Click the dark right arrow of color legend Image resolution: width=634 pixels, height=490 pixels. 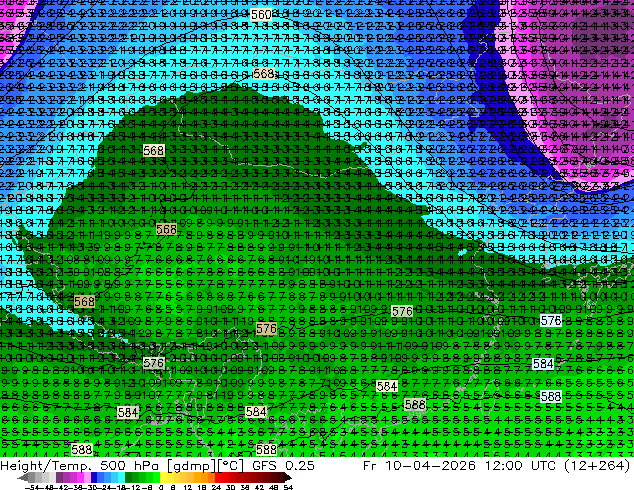[287, 477]
